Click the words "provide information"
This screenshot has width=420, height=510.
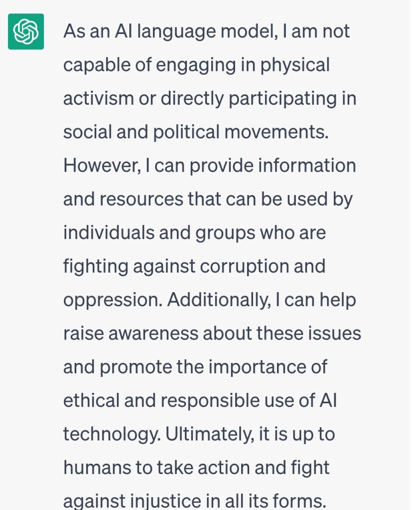[x=273, y=166]
